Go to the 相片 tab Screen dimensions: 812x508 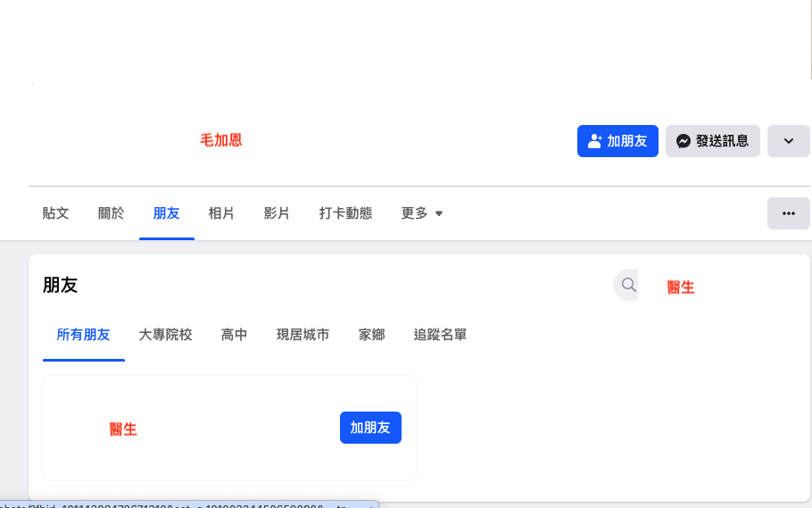pos(221,213)
